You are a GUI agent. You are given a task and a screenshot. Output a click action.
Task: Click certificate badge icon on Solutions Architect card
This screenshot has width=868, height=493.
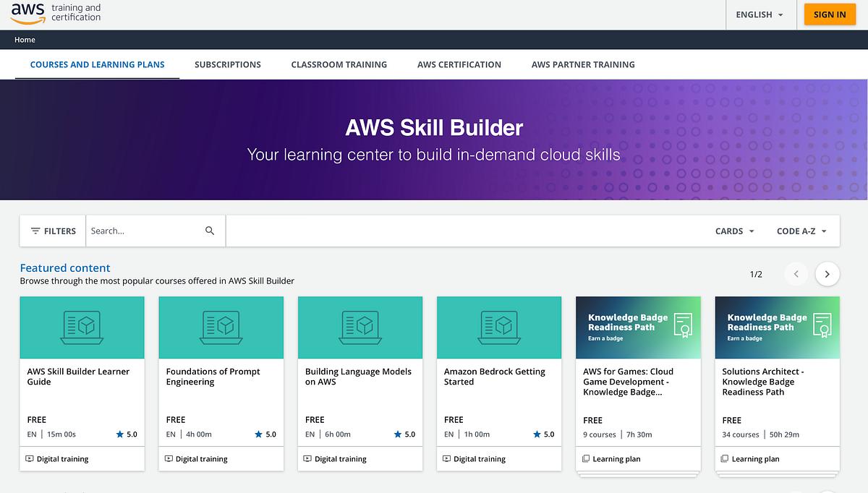[822, 325]
